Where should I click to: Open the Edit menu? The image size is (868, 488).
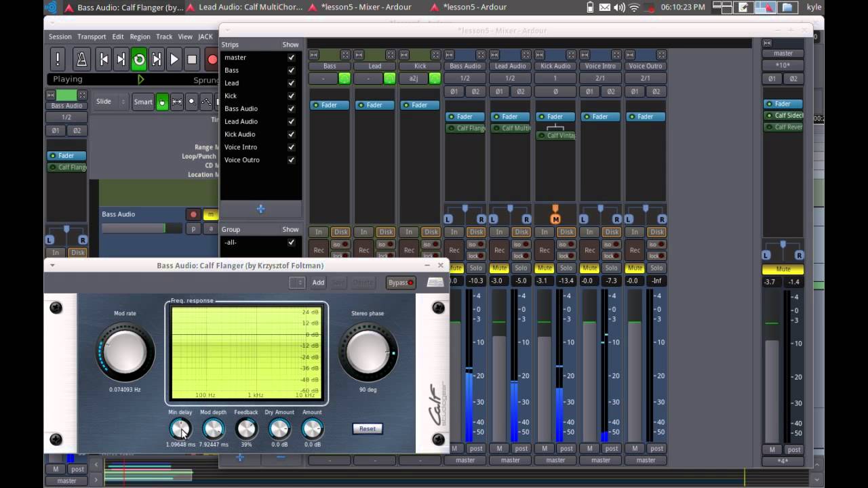click(x=118, y=37)
